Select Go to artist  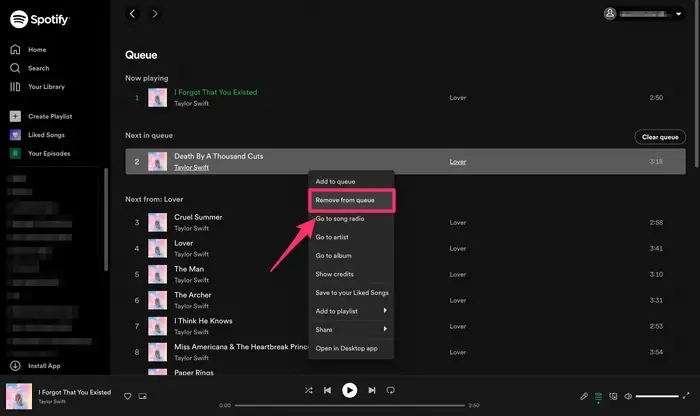[351, 237]
